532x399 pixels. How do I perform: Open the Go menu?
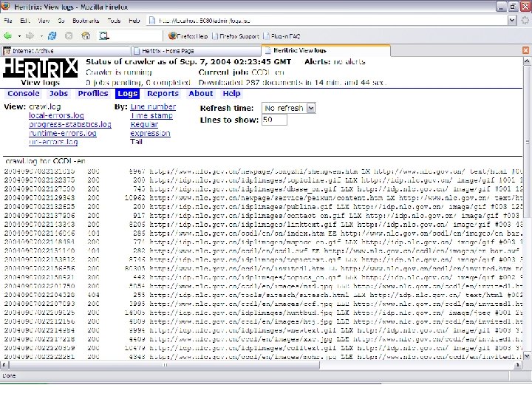(x=61, y=21)
